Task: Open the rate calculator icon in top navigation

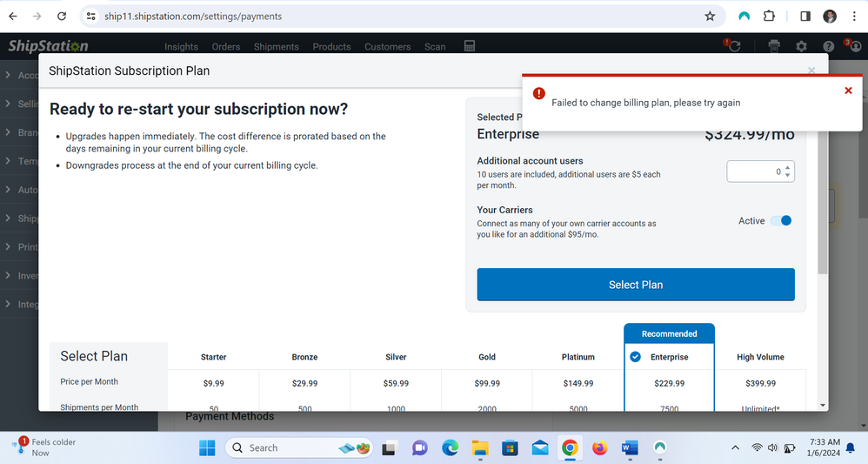Action: click(470, 46)
